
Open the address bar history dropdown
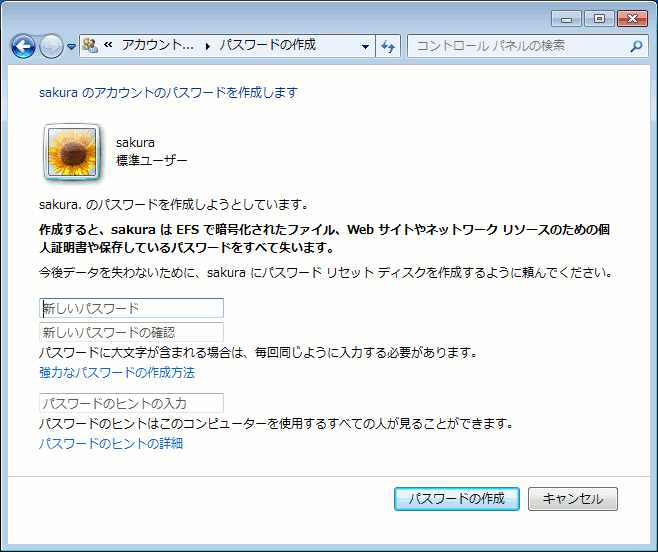364,46
